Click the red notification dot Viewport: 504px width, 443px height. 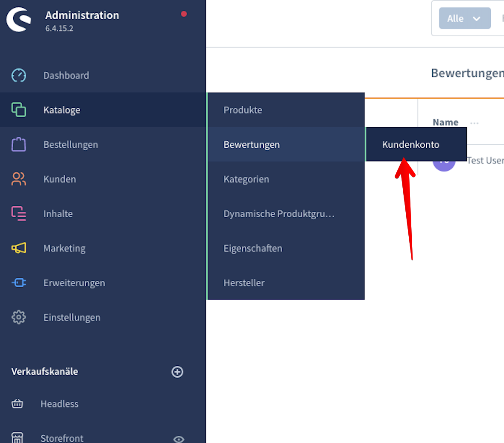coord(184,14)
